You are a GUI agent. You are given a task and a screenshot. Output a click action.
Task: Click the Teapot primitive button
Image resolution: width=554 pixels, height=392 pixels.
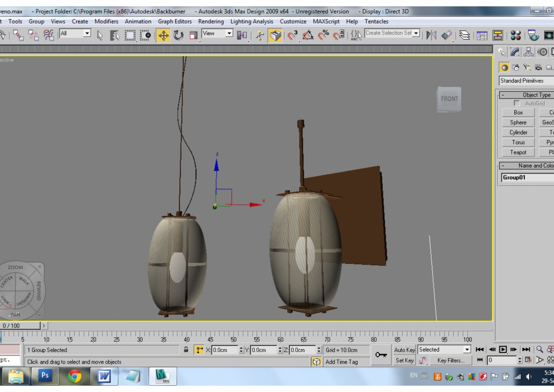(x=518, y=152)
